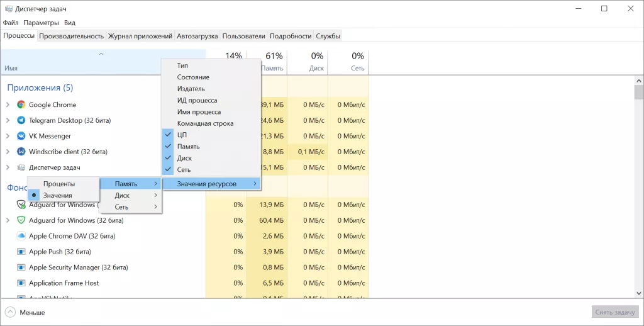This screenshot has width=644, height=326.
Task: Click the Снять задачу button
Action: [x=614, y=312]
